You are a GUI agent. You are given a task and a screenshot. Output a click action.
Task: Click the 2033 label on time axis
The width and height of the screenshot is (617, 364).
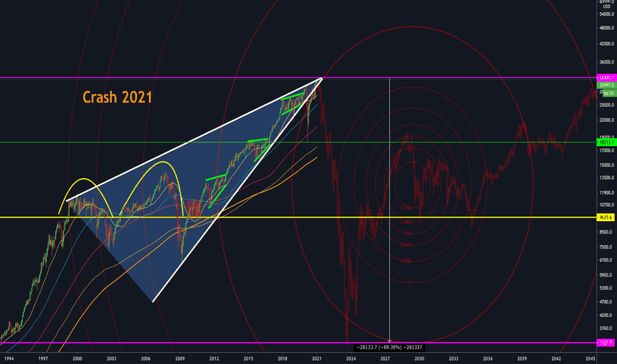tap(453, 359)
